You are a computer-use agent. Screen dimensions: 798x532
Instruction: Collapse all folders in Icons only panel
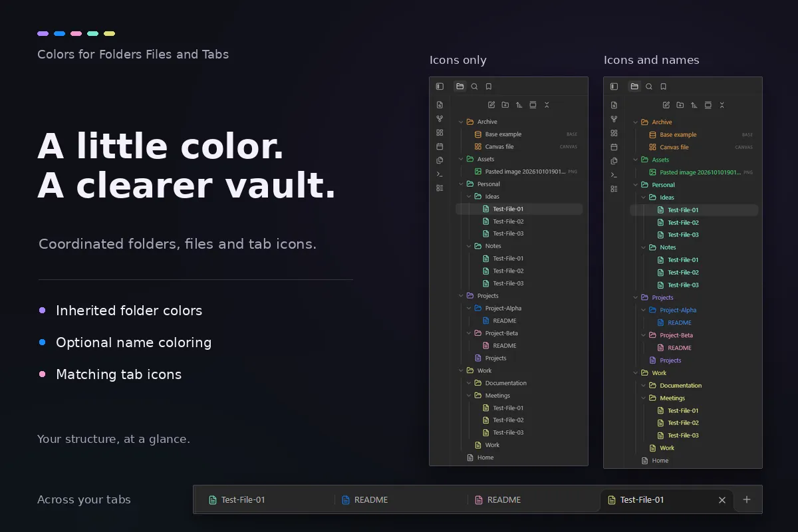tap(547, 105)
